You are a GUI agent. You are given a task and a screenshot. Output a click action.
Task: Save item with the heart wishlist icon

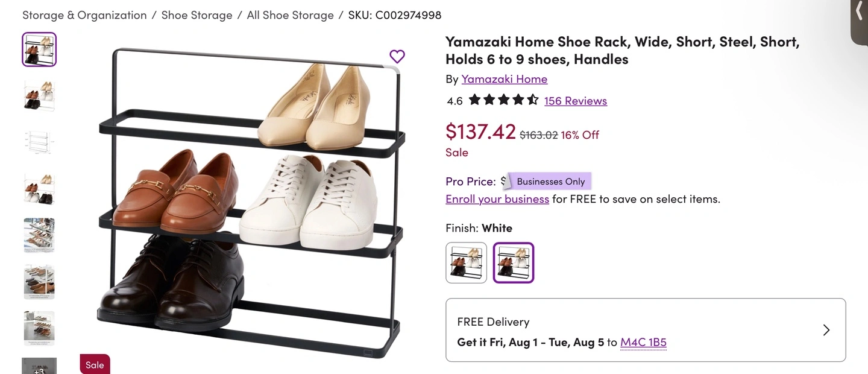[397, 57]
